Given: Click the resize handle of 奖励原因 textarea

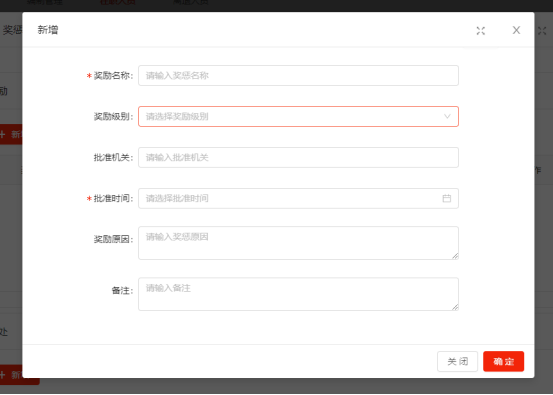Looking at the screenshot, I should point(455,256).
